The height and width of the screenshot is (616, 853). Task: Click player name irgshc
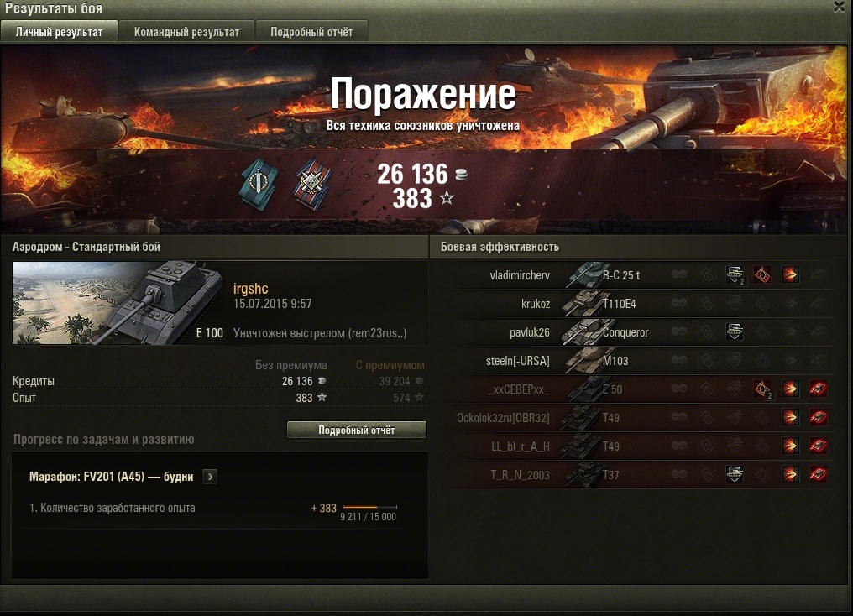(x=251, y=289)
